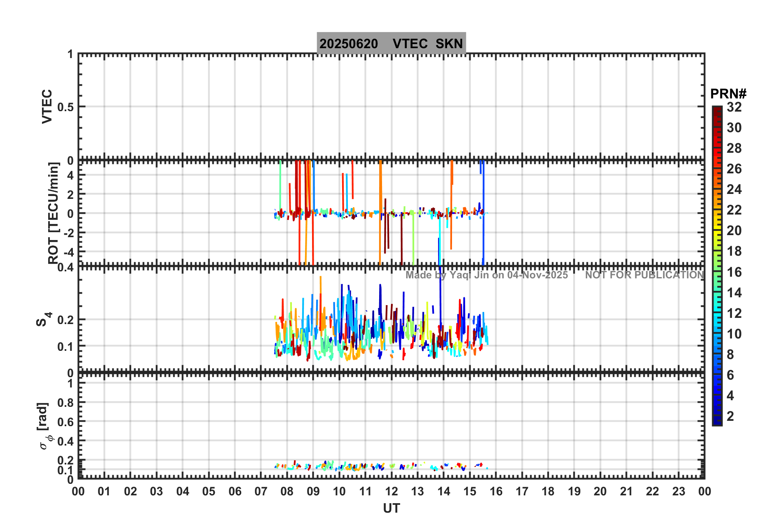
Task: Click the colorbar label 8
Action: click(x=730, y=355)
